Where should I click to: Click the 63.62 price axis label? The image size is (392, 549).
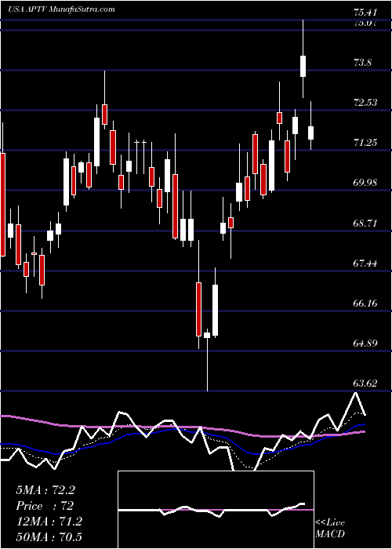365,383
